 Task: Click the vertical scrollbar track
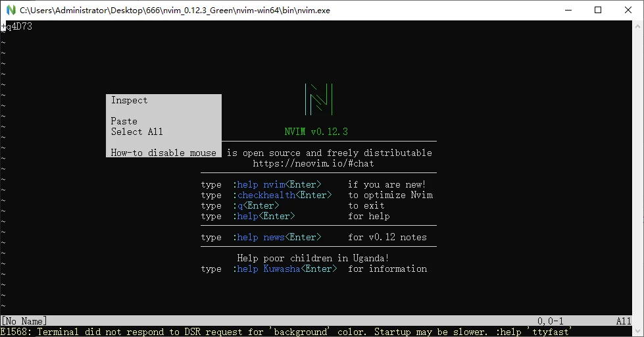[x=638, y=178]
